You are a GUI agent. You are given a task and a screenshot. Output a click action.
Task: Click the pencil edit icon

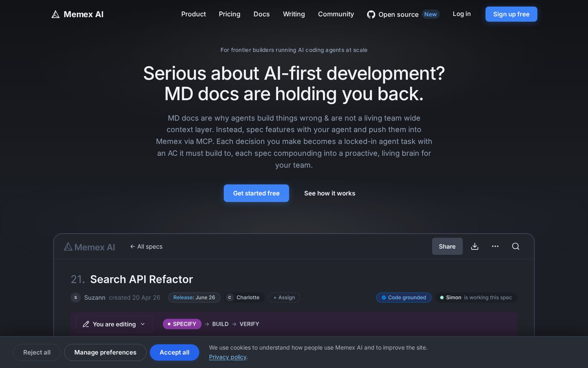[x=86, y=324]
